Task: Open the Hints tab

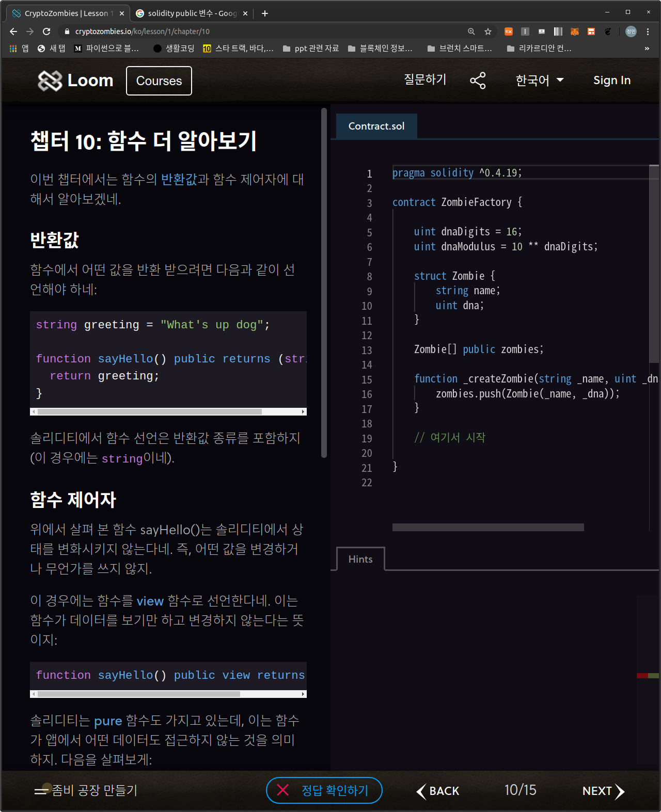Action: pyautogui.click(x=360, y=559)
